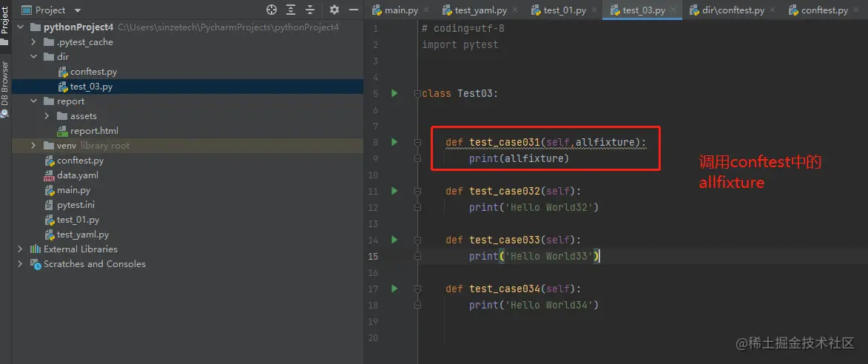Viewport: 868px width, 364px height.
Task: Expand the .pytest_cache folder
Action: 34,42
